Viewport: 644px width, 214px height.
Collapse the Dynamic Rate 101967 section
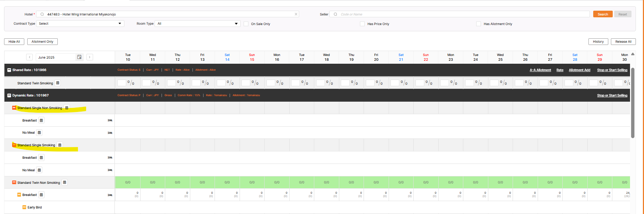point(9,95)
